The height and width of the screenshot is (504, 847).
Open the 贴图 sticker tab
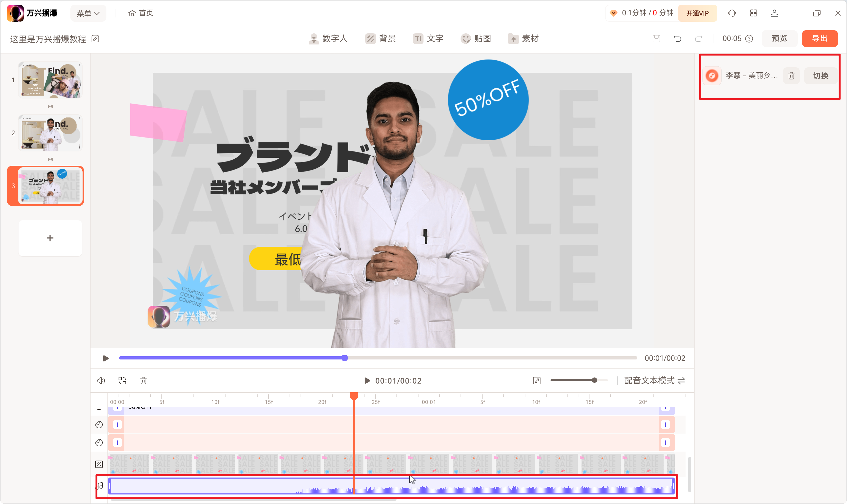click(475, 39)
